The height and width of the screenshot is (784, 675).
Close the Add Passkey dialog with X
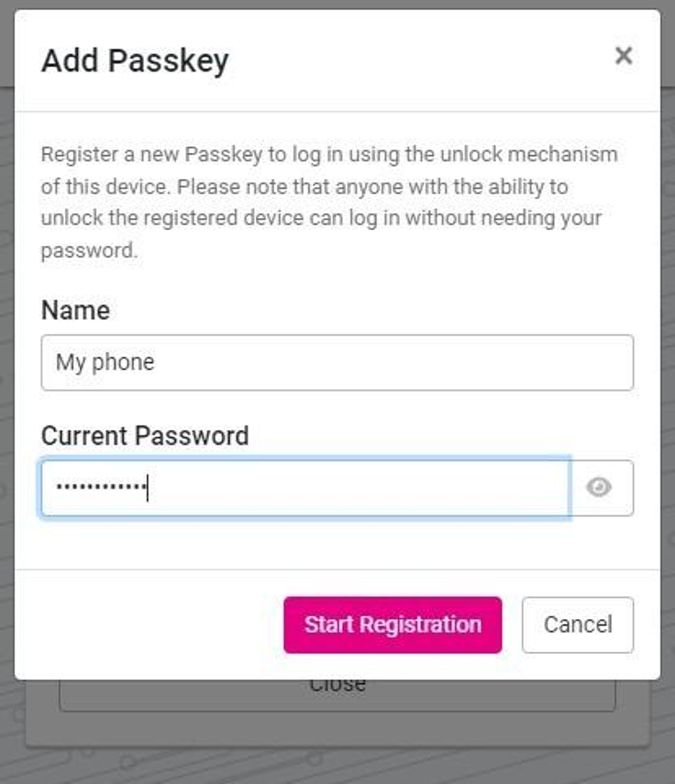pyautogui.click(x=624, y=56)
